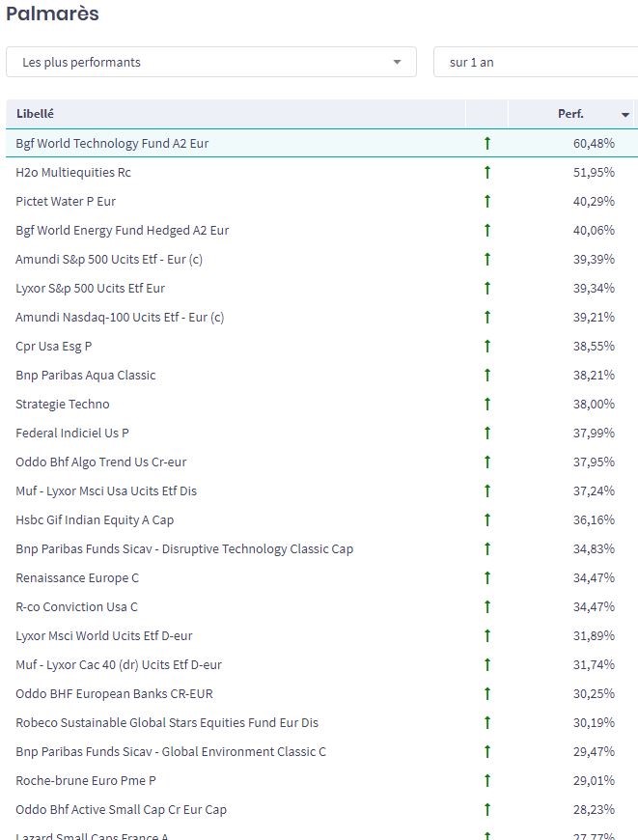Click green up arrow for Bgf World Technology Fund
This screenshot has width=638, height=840.
[487, 143]
